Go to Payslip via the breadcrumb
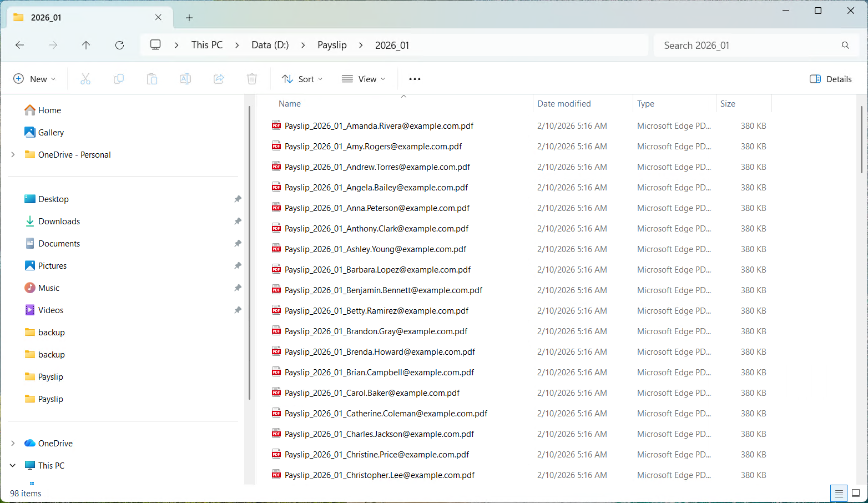 click(332, 45)
